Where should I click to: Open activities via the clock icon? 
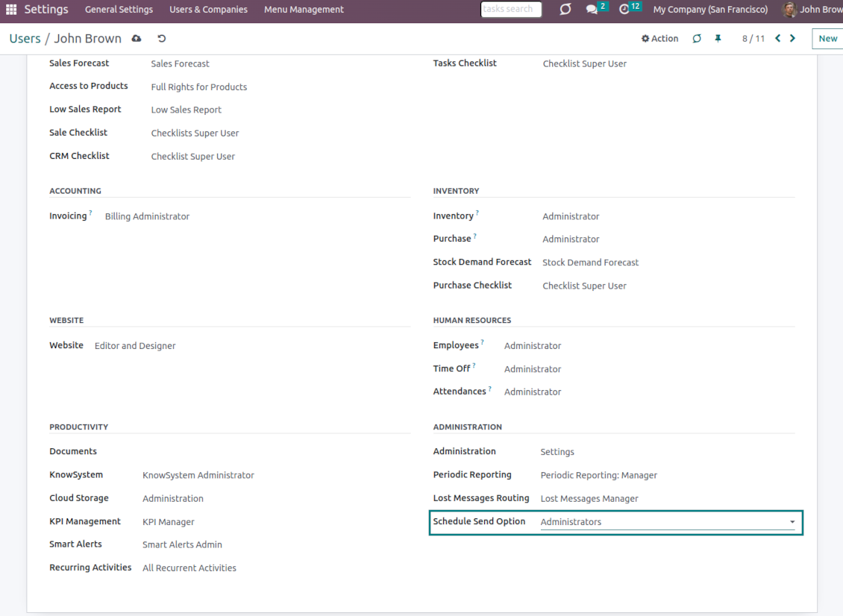623,10
